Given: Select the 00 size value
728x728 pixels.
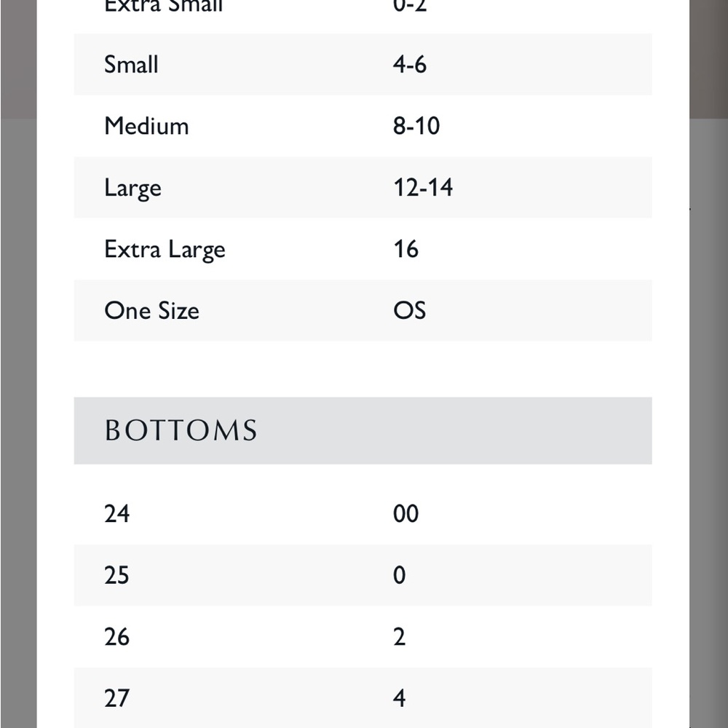Looking at the screenshot, I should click(x=405, y=514).
